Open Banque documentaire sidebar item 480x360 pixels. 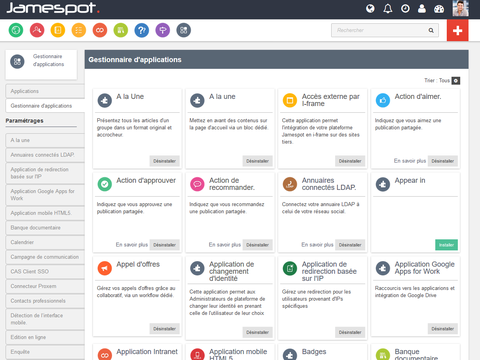[x=45, y=228]
